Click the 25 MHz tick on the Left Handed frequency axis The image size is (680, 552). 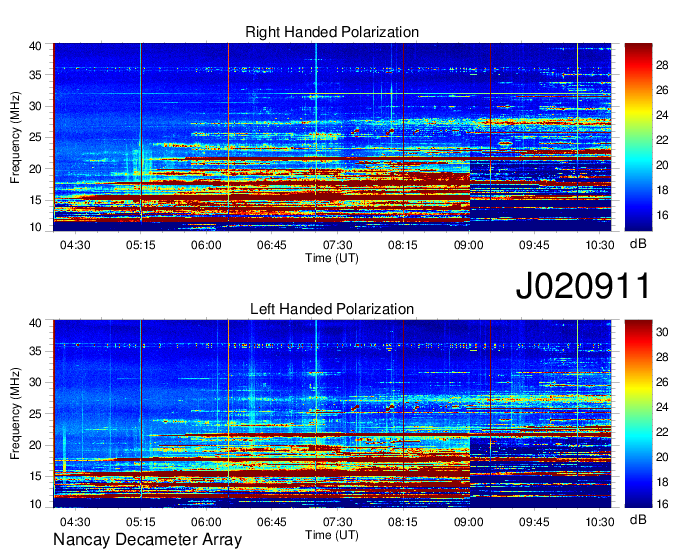click(35, 414)
